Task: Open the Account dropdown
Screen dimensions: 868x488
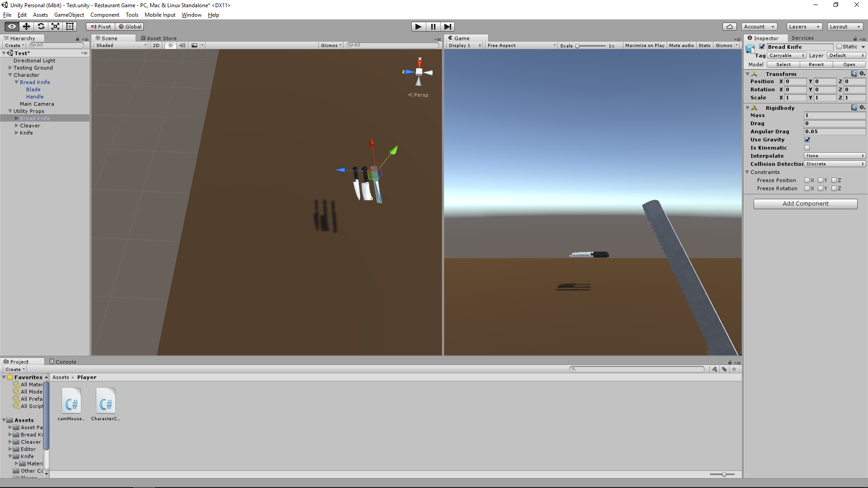Action: point(759,27)
